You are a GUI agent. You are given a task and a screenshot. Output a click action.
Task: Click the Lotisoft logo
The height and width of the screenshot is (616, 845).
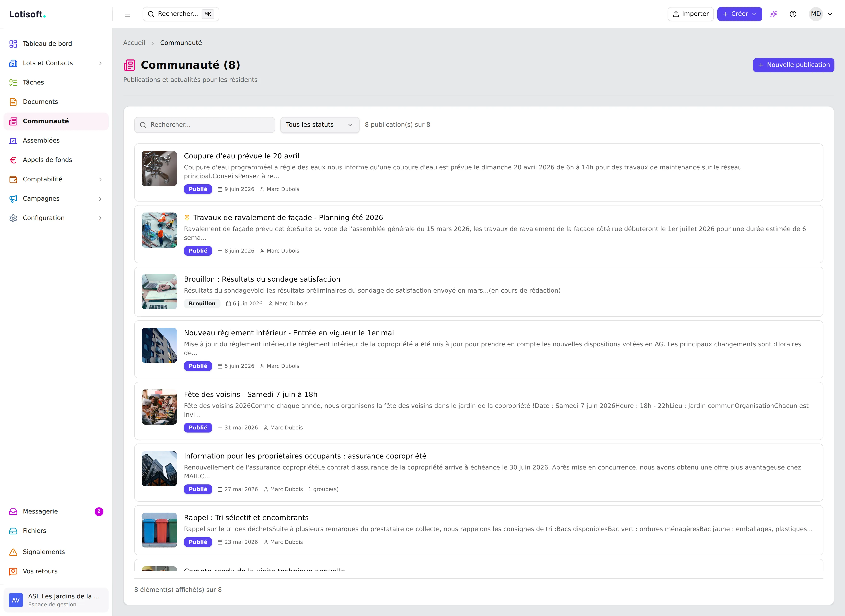pyautogui.click(x=28, y=14)
